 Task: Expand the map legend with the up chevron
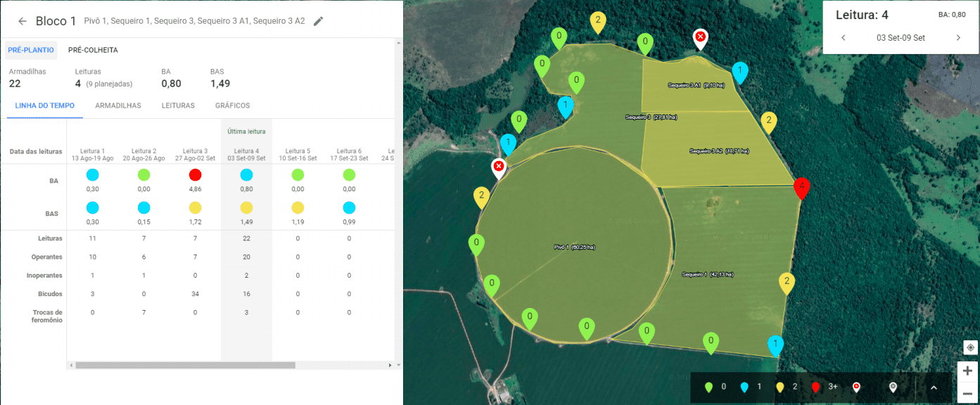click(x=934, y=387)
